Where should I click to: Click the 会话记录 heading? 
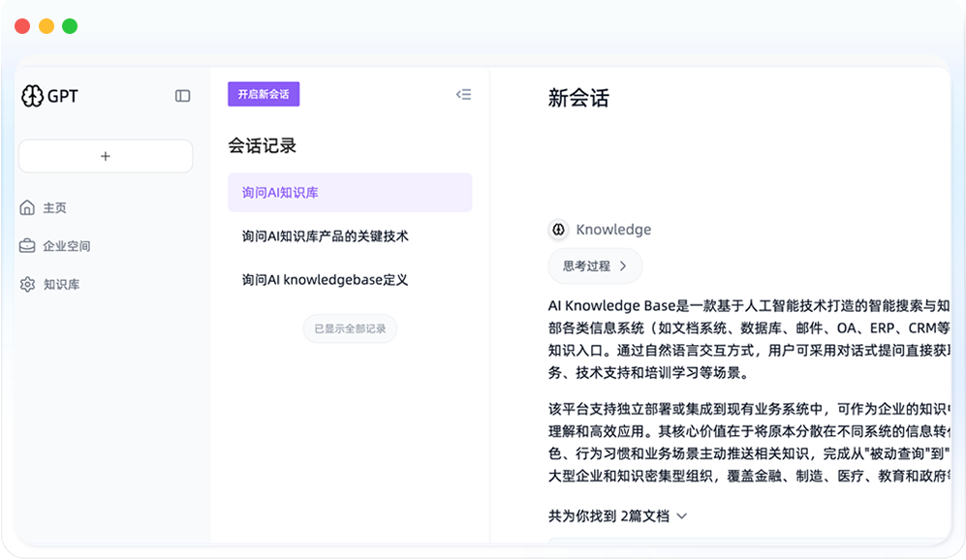(263, 145)
